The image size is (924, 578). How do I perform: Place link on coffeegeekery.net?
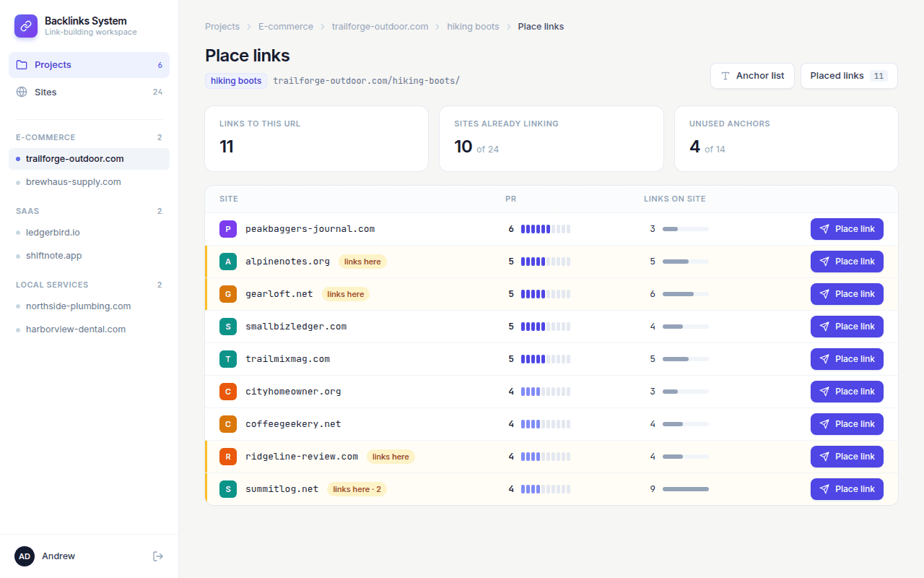(x=847, y=424)
